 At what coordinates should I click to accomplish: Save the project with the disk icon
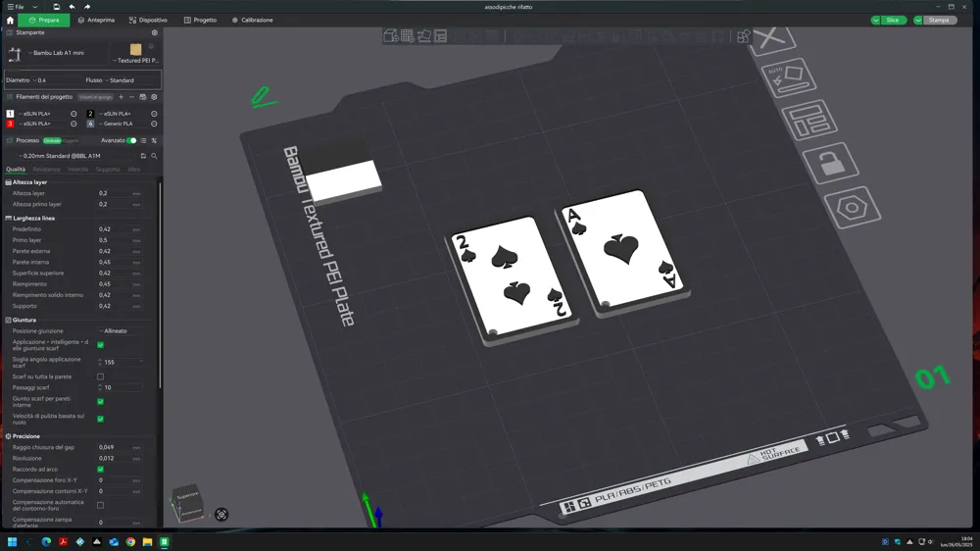pos(56,7)
